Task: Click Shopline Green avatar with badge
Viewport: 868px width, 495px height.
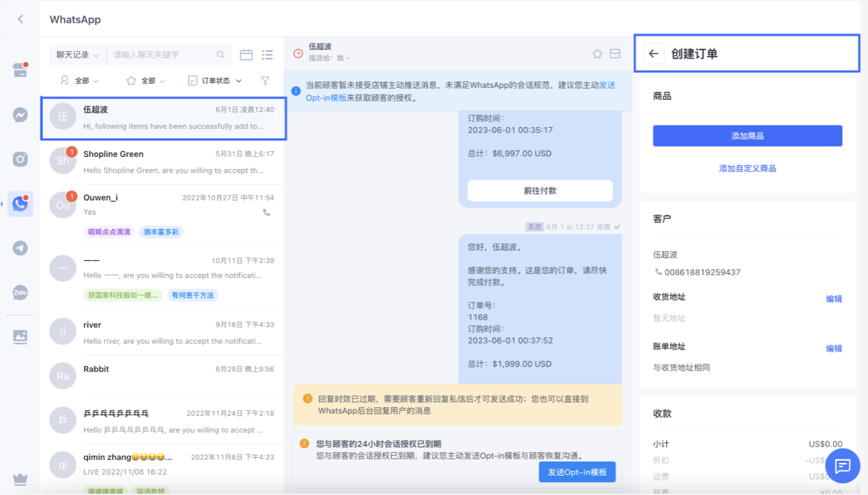Action: (63, 161)
